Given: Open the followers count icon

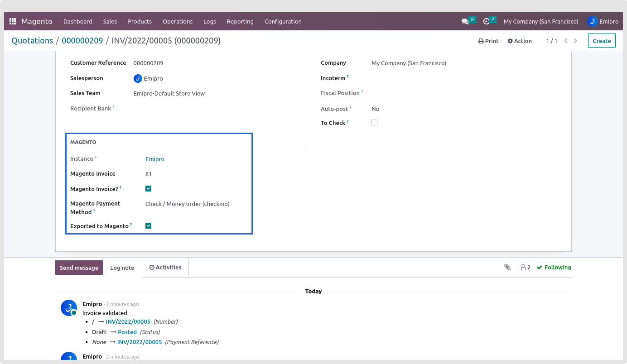Looking at the screenshot, I should click(x=525, y=267).
